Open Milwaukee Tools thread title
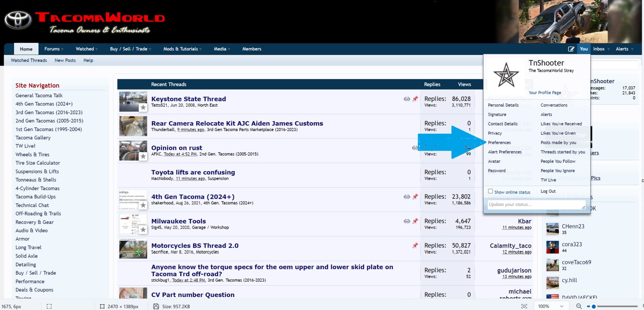Viewport: 644px width, 310px height. pos(178,221)
